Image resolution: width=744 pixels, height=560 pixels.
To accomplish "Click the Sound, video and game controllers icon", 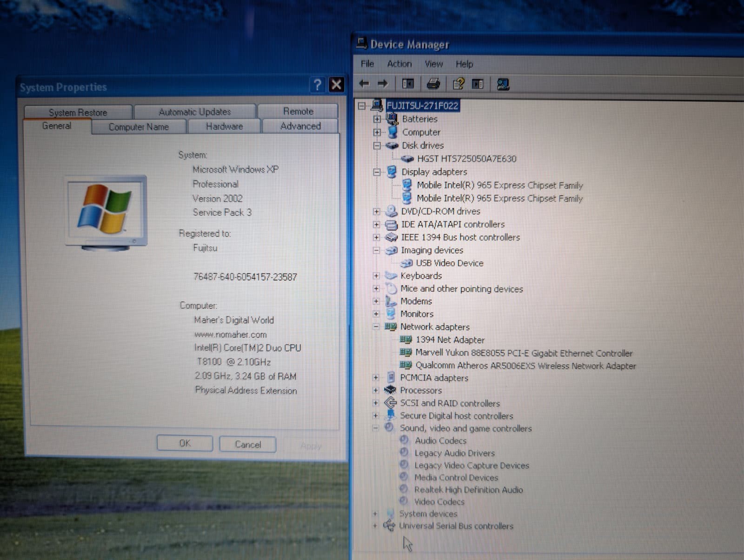I will [389, 427].
